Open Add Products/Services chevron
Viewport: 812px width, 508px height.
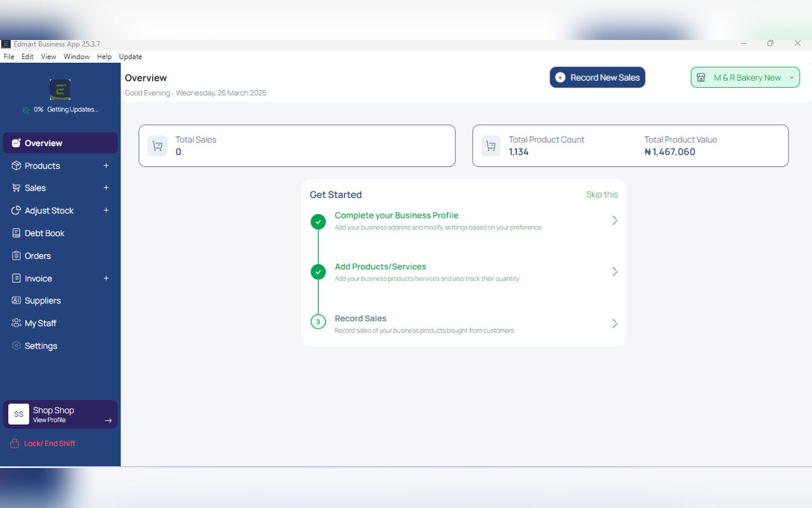[614, 272]
